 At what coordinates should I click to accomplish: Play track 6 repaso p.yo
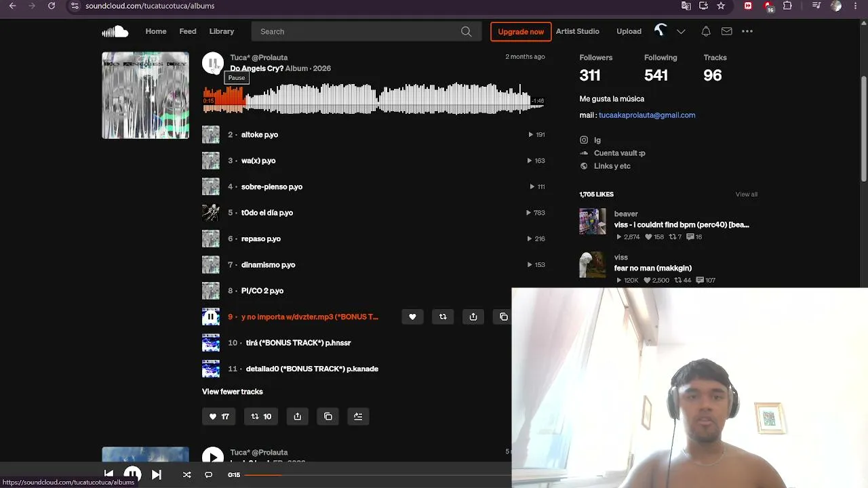pyautogui.click(x=261, y=239)
